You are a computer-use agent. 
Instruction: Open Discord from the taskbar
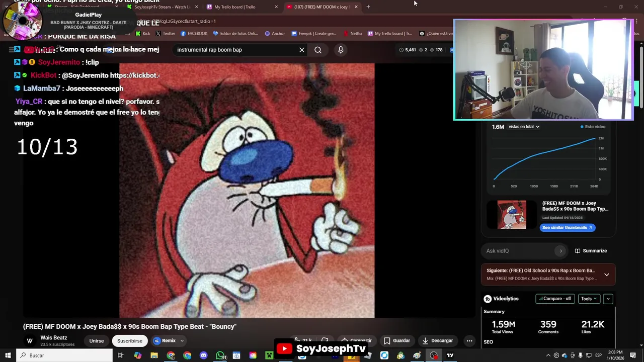pyautogui.click(x=203, y=355)
